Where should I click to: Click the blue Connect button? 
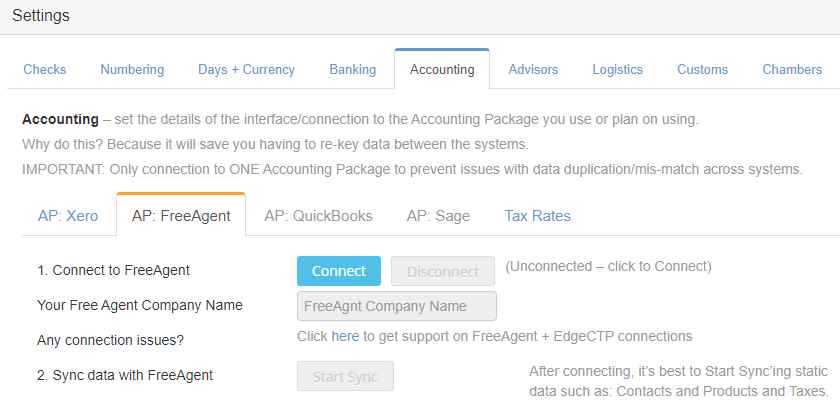point(339,271)
